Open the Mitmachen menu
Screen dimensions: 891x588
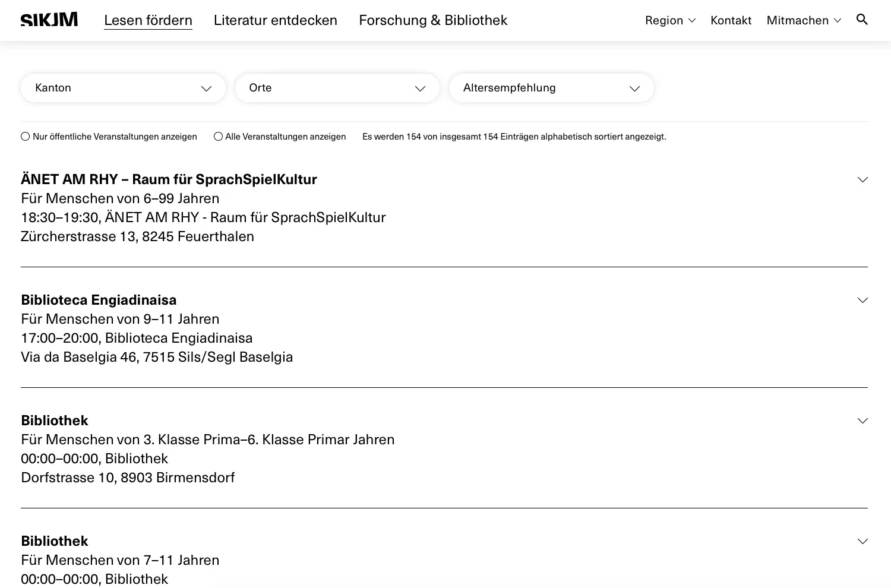[x=804, y=20]
